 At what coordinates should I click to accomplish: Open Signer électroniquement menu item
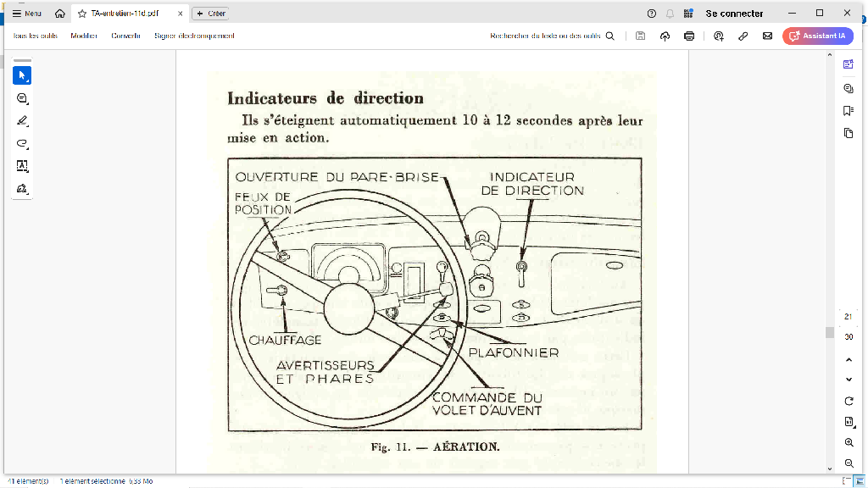tap(194, 36)
